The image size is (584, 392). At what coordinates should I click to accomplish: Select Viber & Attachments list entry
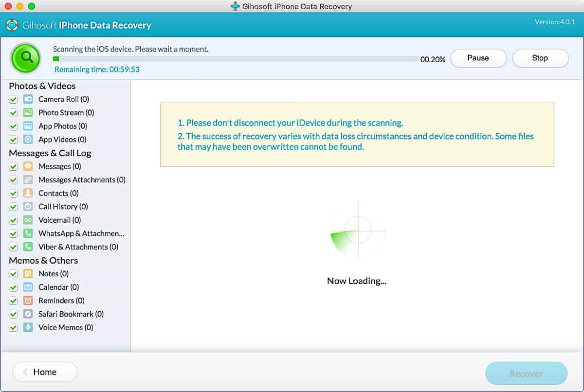78,247
